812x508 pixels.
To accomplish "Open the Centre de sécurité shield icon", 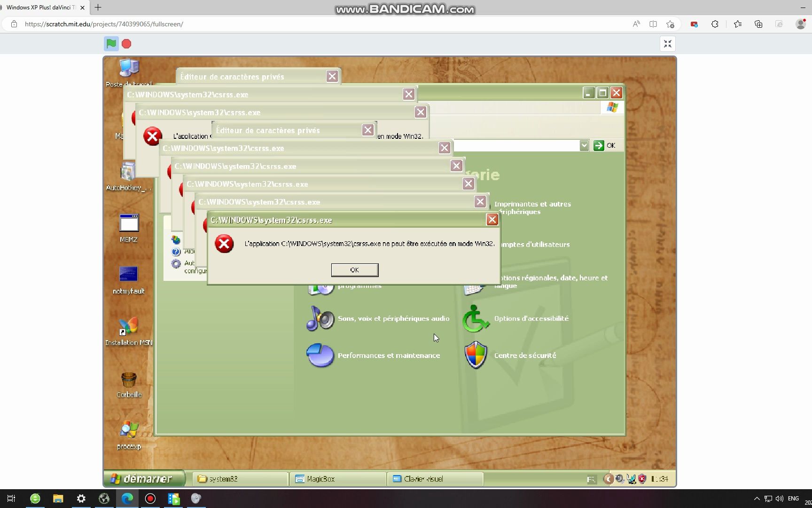I will pos(476,355).
